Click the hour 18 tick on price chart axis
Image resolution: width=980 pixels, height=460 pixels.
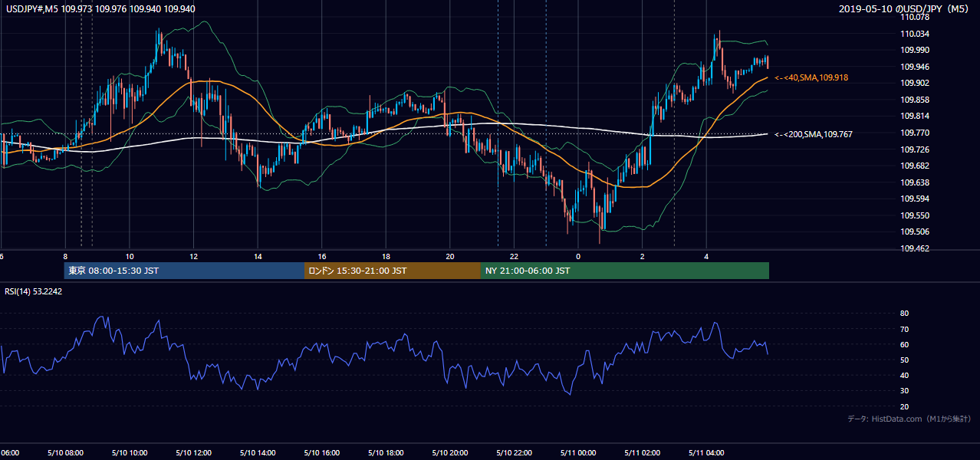click(x=386, y=256)
